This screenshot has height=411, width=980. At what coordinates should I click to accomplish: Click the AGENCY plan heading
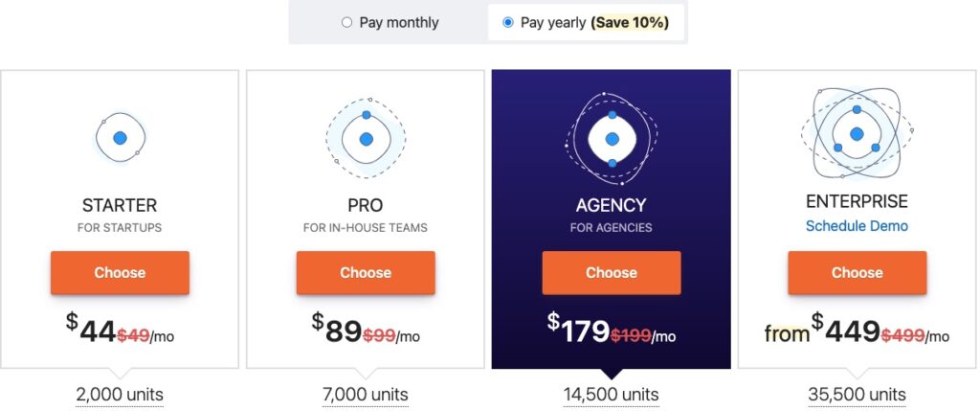click(612, 205)
